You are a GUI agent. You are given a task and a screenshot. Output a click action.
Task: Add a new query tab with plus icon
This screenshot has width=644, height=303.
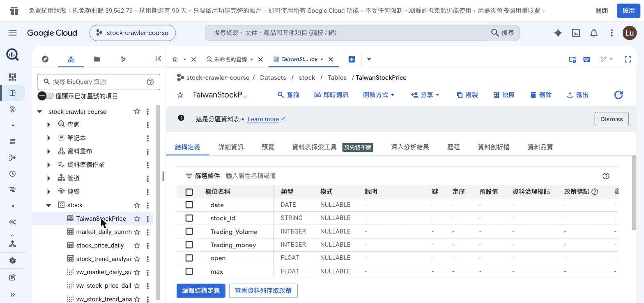[x=352, y=59]
